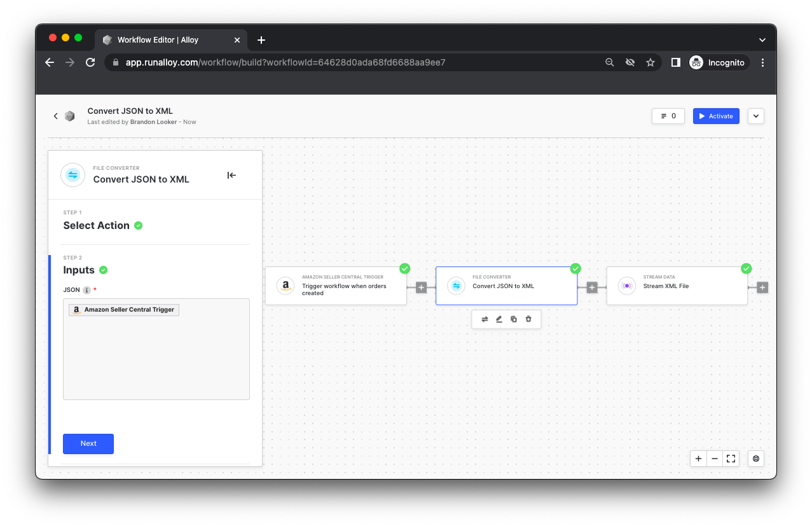Select the Amazon Seller Central Trigger node
The height and width of the screenshot is (526, 812).
[336, 286]
